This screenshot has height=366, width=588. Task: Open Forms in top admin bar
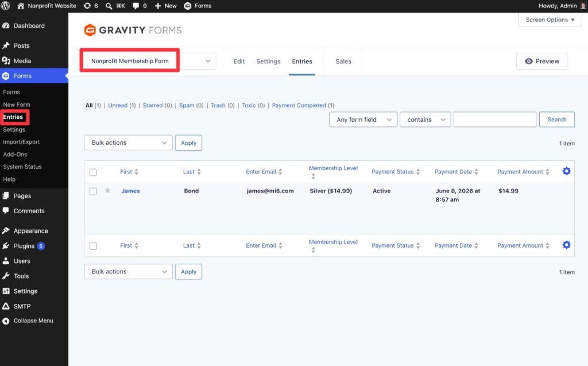coord(198,6)
